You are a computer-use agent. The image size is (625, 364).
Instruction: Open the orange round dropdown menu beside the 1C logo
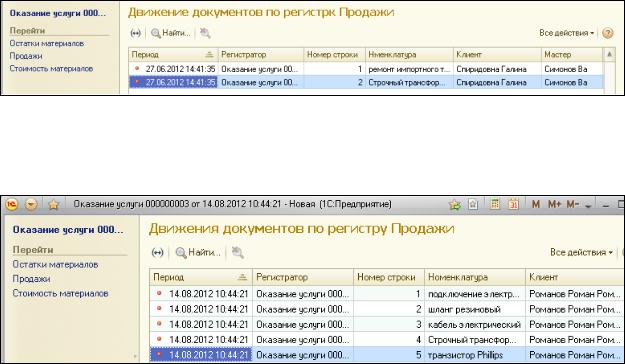[x=31, y=205]
